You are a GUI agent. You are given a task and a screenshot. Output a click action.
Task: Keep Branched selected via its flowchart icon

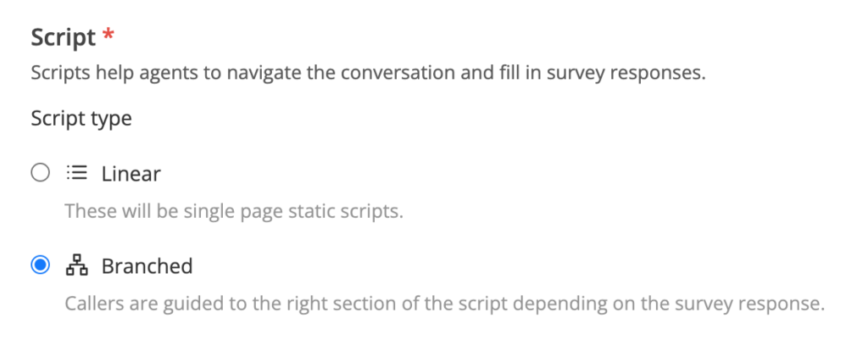77,265
